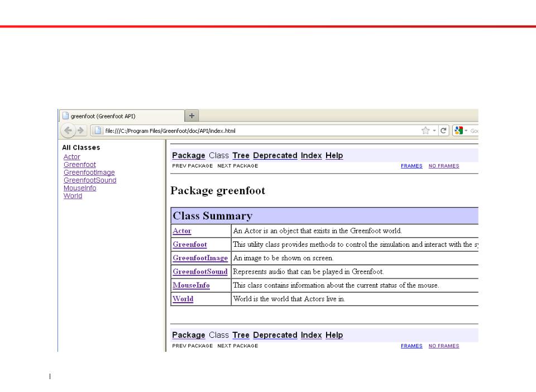Image resolution: width=536 pixels, height=392 pixels.
Task: Click 'World is the world that Actors live in.'
Action: click(x=289, y=299)
